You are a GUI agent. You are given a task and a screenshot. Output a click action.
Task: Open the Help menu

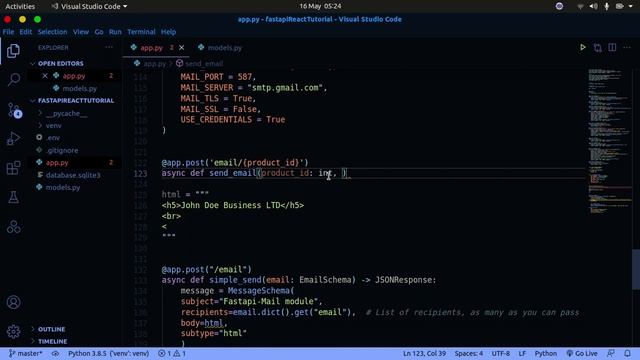(x=168, y=32)
